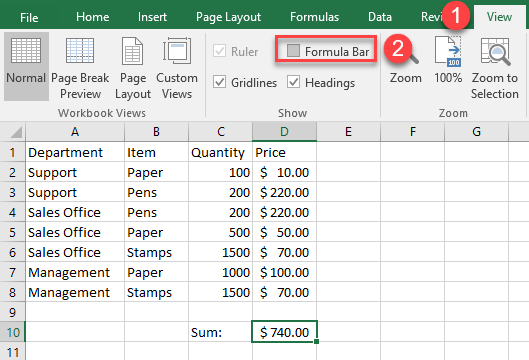Select quantity 500 cell
The image size is (529, 360).
(220, 232)
